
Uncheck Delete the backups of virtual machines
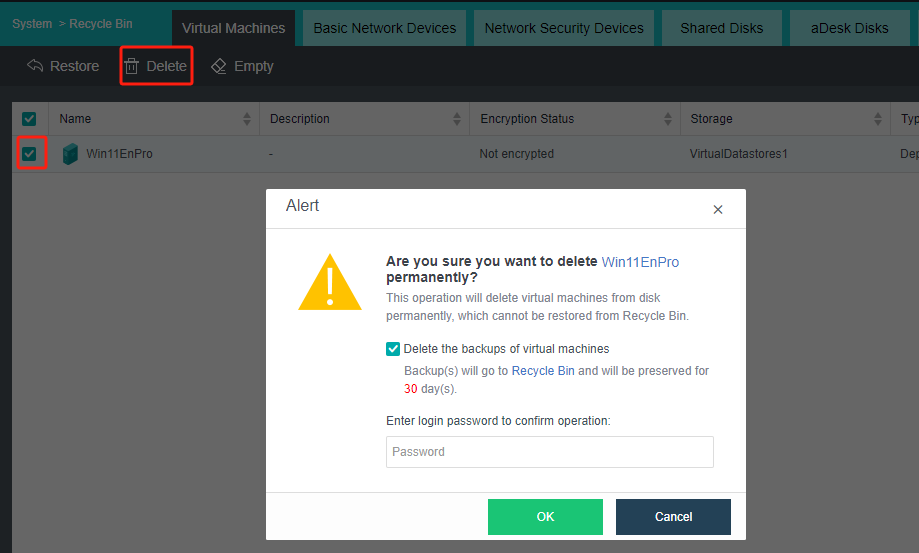393,349
